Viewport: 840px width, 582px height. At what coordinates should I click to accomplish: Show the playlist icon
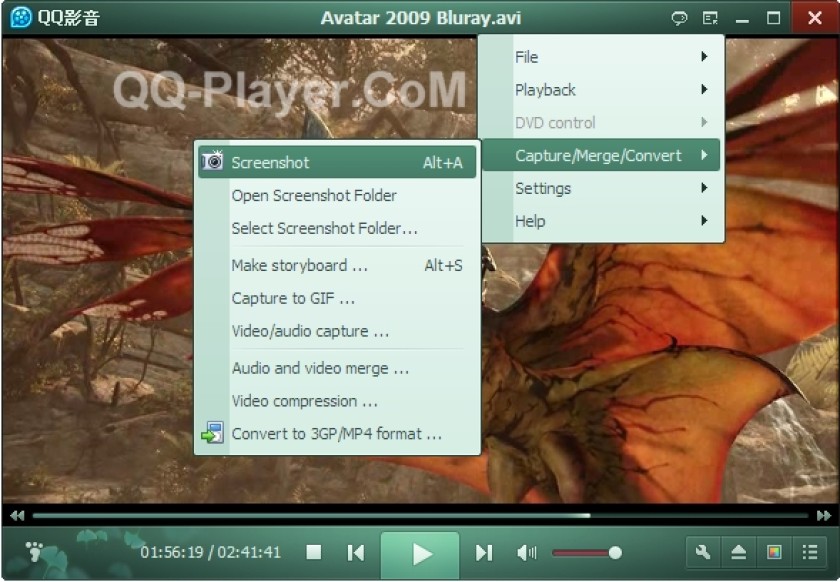[x=809, y=552]
